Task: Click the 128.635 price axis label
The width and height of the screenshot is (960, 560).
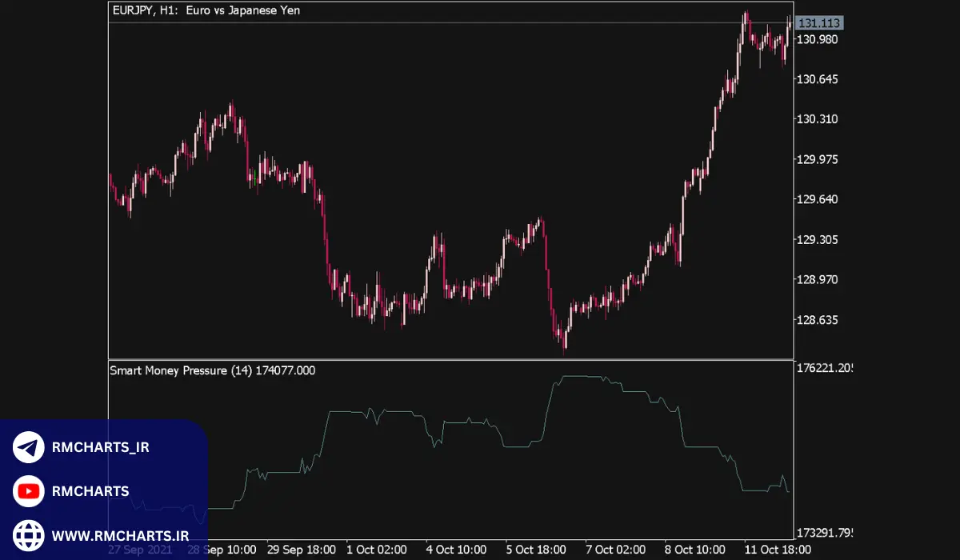Action: coord(818,320)
